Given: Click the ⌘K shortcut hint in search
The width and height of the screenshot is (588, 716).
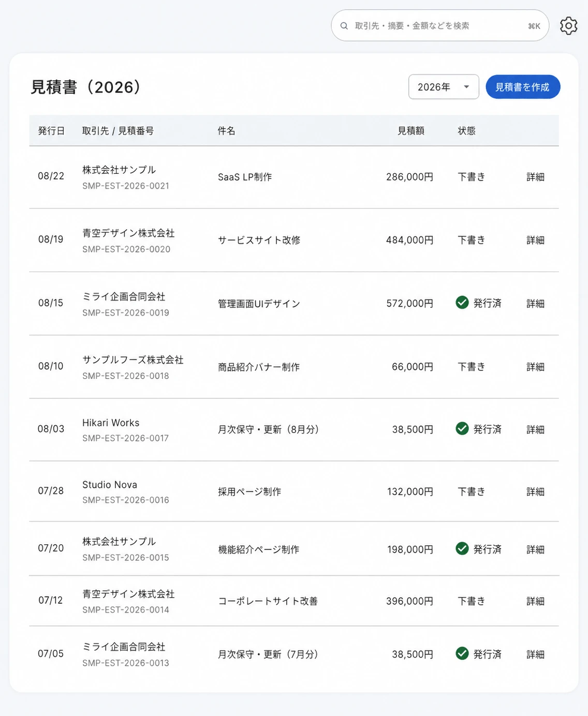Looking at the screenshot, I should click(x=534, y=26).
